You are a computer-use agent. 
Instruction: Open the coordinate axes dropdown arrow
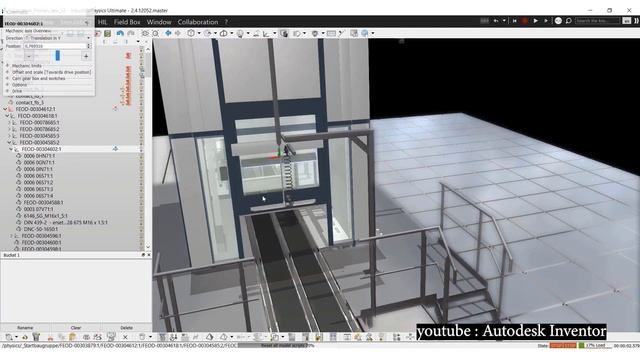coord(274,33)
